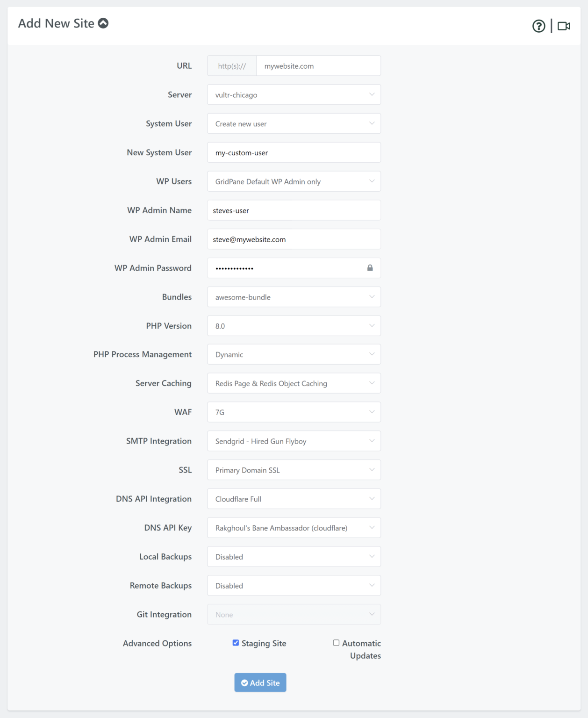Open the SMTP Integration dropdown
588x718 pixels.
tap(294, 441)
